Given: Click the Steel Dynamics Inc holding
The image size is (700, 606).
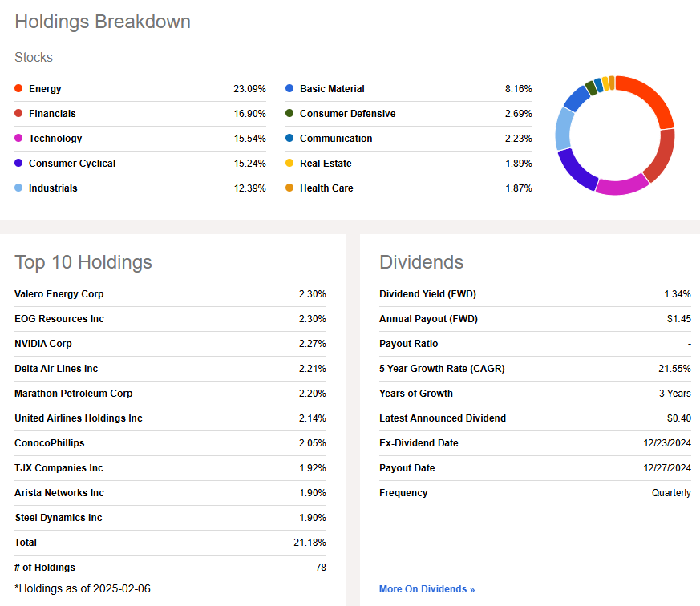Looking at the screenshot, I should click(59, 518).
